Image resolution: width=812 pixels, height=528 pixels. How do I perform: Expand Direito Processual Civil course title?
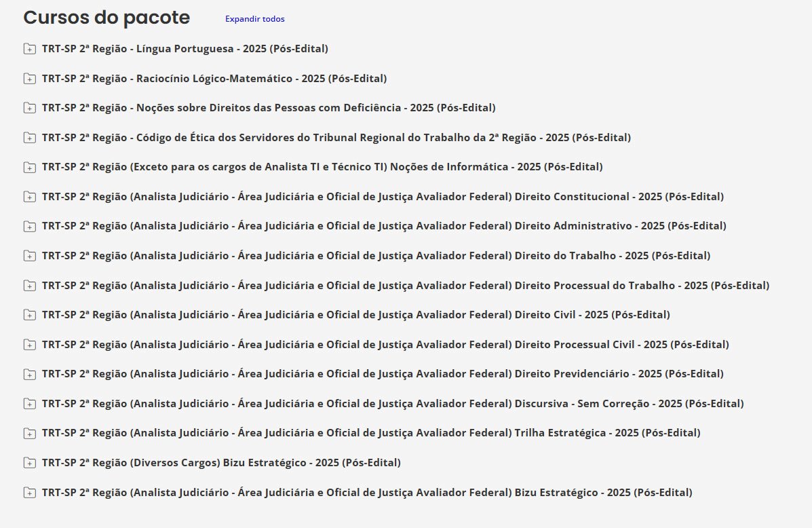tap(385, 344)
